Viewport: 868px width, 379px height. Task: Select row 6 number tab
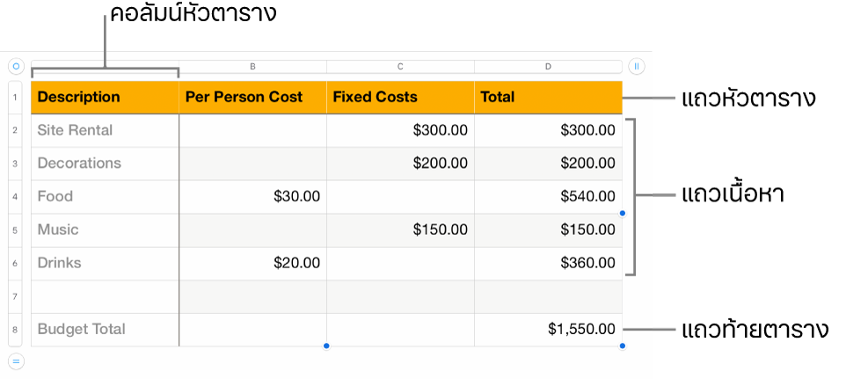(15, 263)
